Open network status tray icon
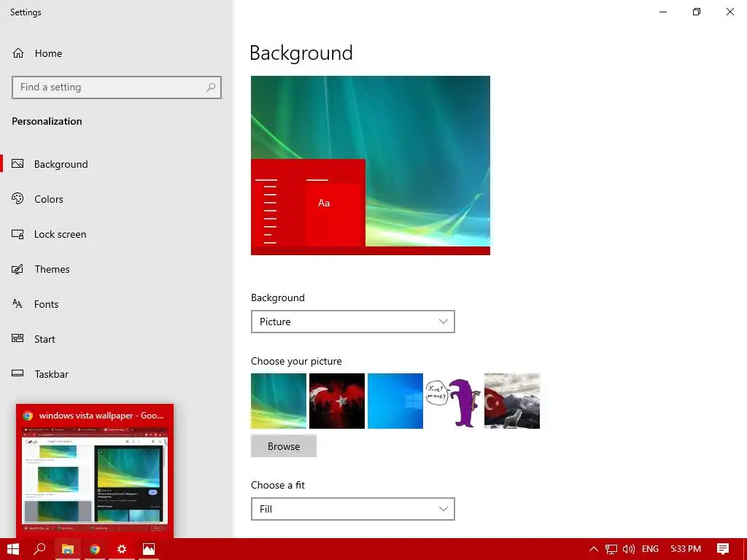Image resolution: width=747 pixels, height=560 pixels. click(611, 549)
